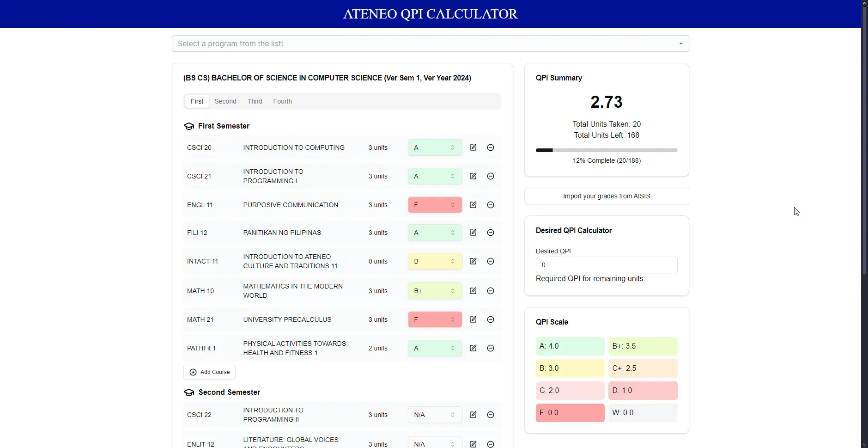The width and height of the screenshot is (868, 448).
Task: Switch to the Second year tab
Action: [225, 101]
